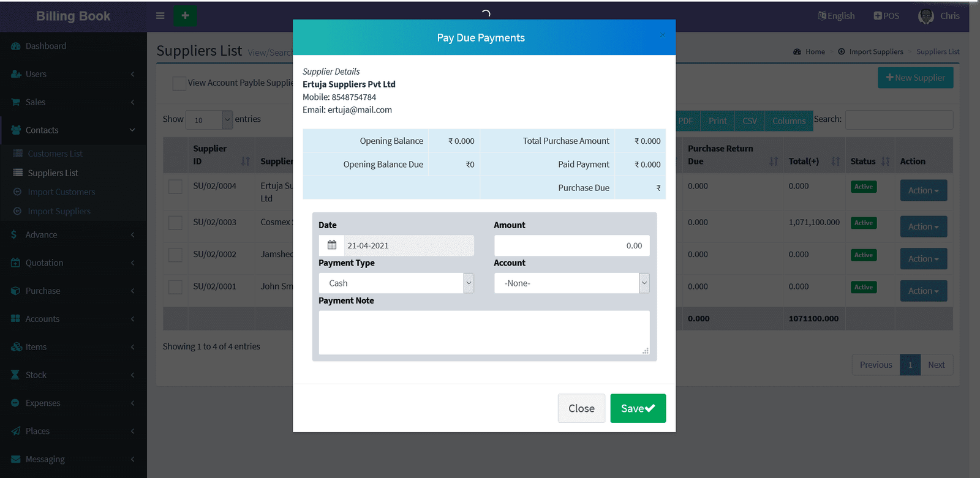Select checkbox for supplier SU/02/0003
Screen dimensions: 980x478
tap(176, 223)
